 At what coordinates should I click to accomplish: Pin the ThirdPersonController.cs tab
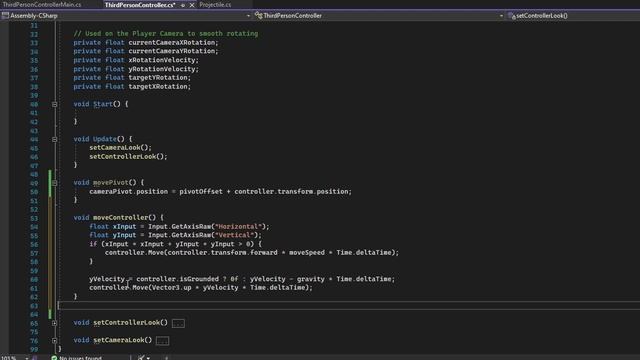[x=183, y=5]
